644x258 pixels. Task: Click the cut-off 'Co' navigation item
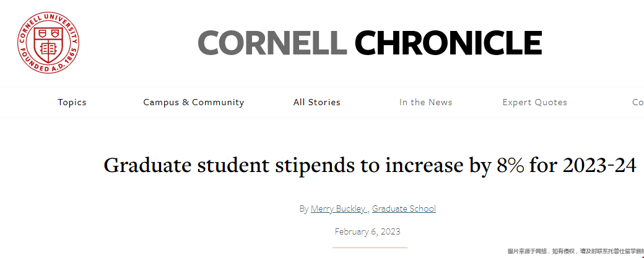[x=638, y=102]
